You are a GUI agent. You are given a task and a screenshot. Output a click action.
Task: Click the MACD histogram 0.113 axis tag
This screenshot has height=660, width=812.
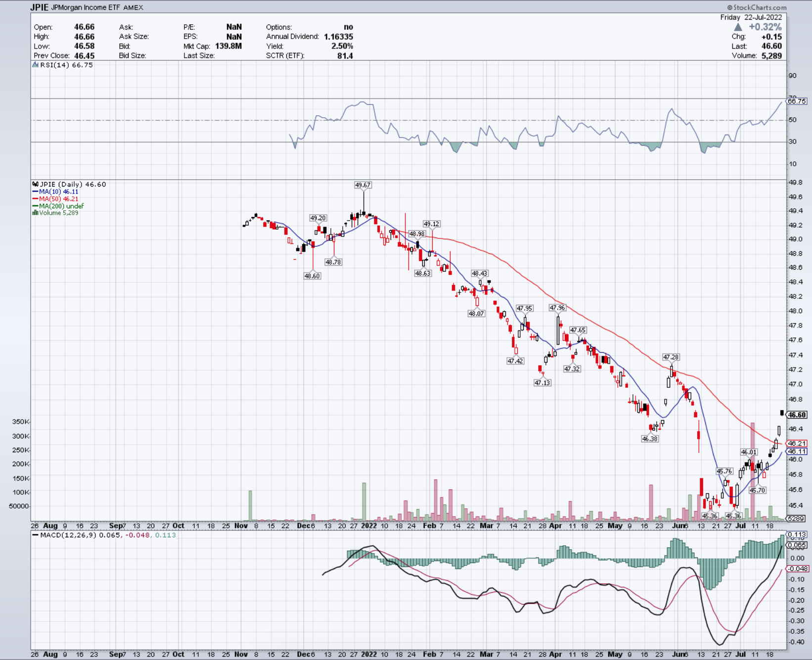797,534
